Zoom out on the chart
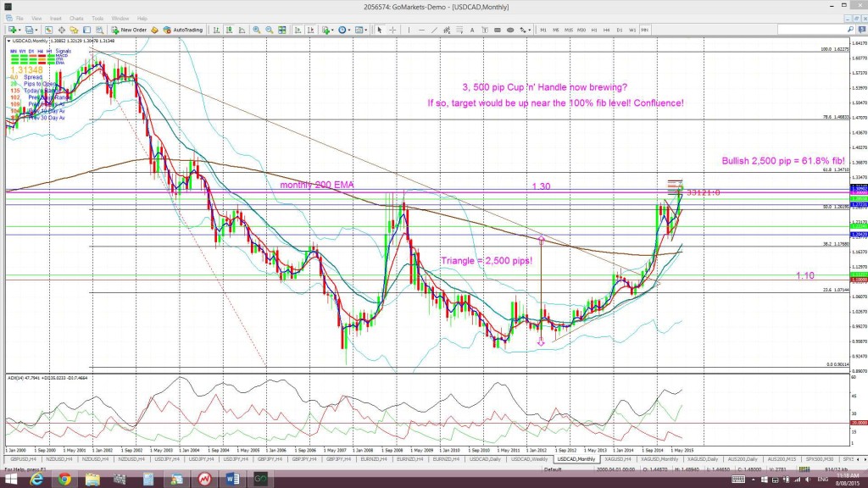The width and height of the screenshot is (868, 488). coord(269,30)
